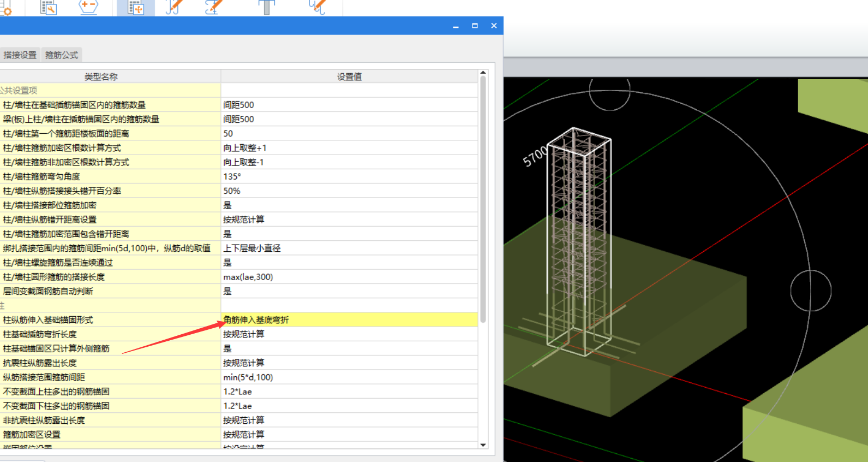Viewport: 868px width, 462px height.
Task: Edit the value 50 cell
Action: pyautogui.click(x=349, y=133)
